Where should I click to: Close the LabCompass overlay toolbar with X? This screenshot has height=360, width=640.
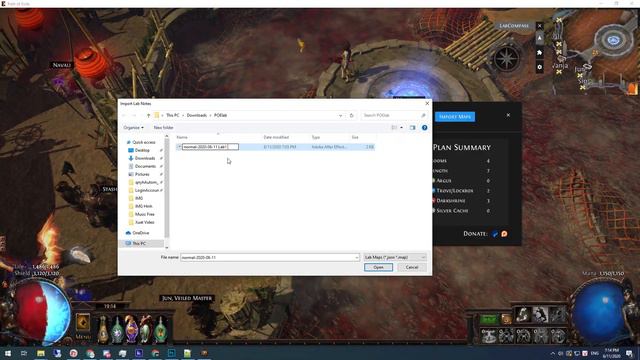point(540,26)
